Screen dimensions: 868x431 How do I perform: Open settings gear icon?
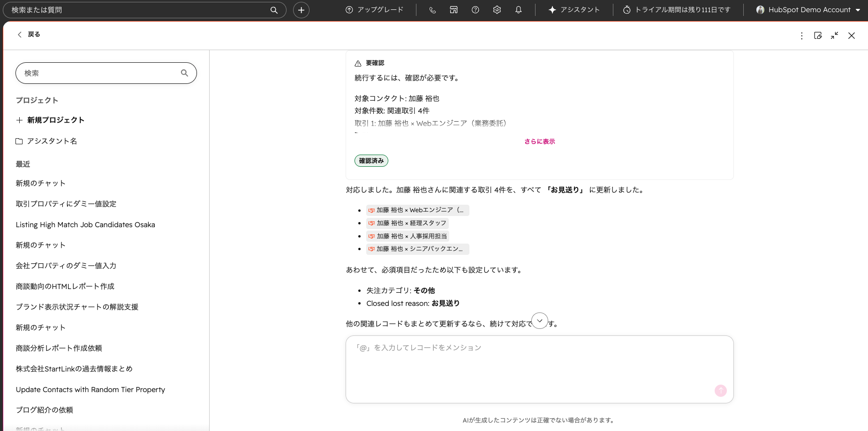497,10
